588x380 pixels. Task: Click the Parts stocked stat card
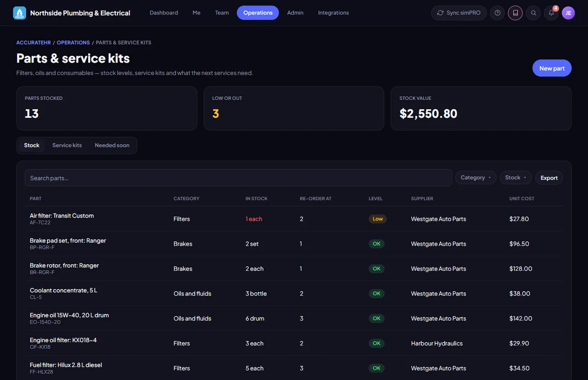tap(107, 109)
